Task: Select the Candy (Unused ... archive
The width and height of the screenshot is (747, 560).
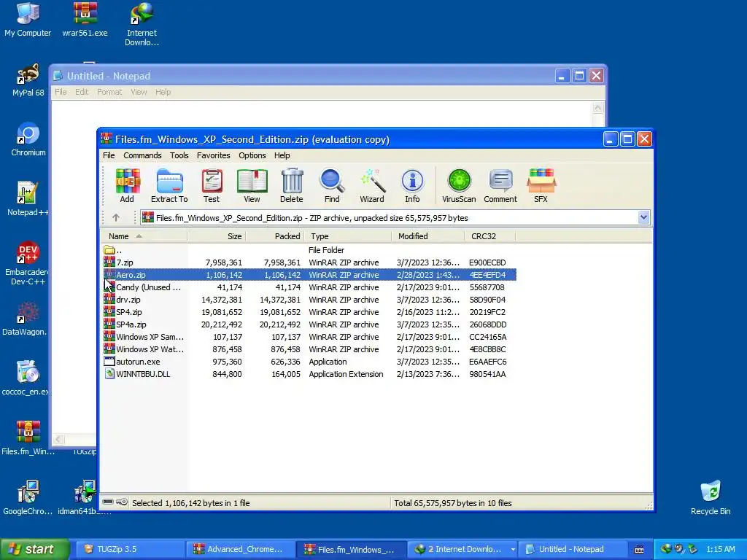Action: (x=309, y=287)
